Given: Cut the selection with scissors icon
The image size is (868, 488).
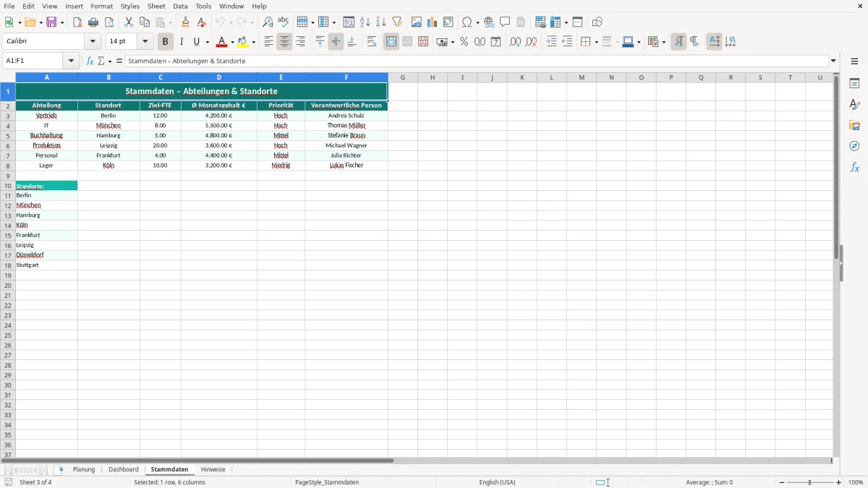Looking at the screenshot, I should [x=129, y=22].
